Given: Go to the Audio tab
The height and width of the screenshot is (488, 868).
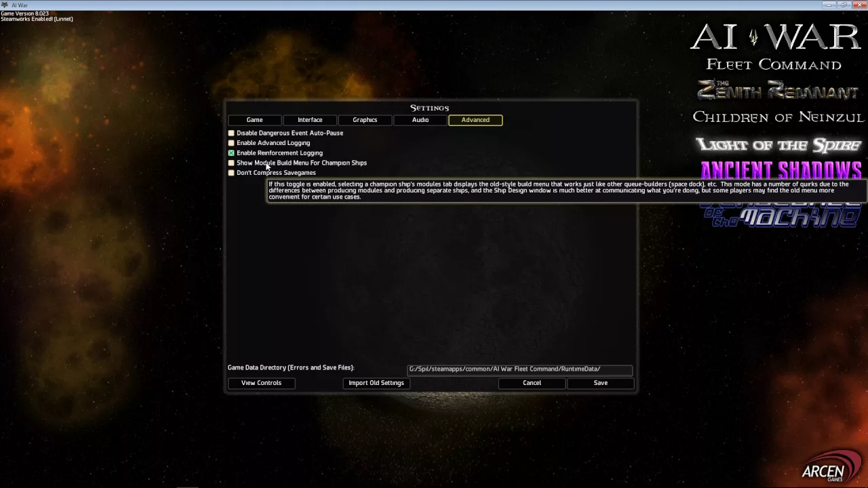Looking at the screenshot, I should click(420, 120).
